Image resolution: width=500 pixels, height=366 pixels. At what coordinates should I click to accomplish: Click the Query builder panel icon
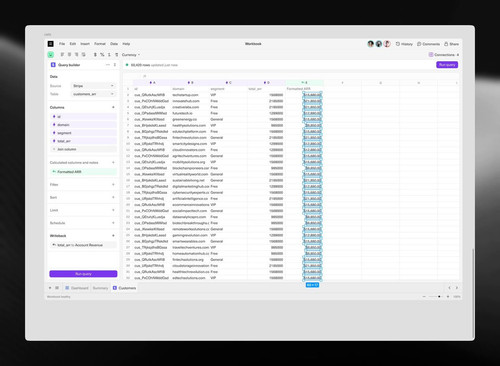[x=53, y=65]
